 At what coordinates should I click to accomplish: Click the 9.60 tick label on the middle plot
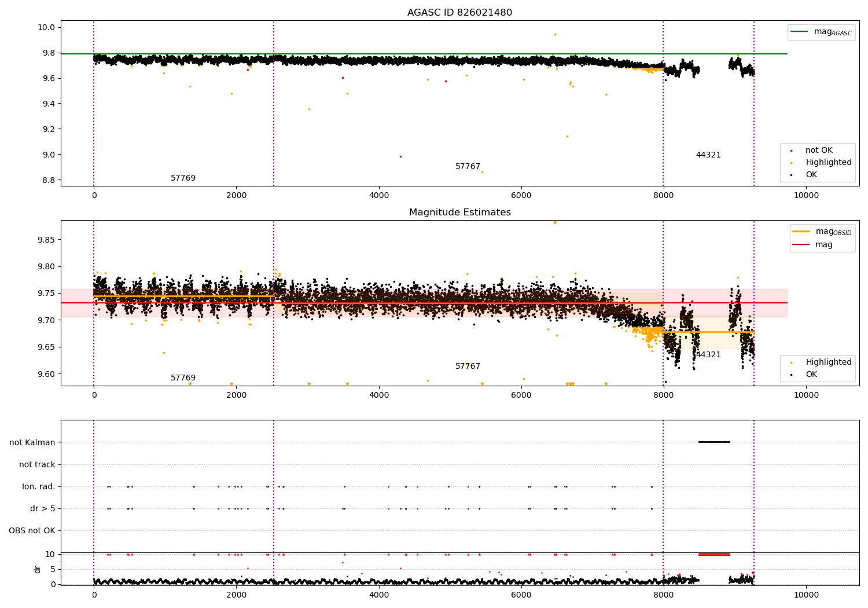point(46,374)
